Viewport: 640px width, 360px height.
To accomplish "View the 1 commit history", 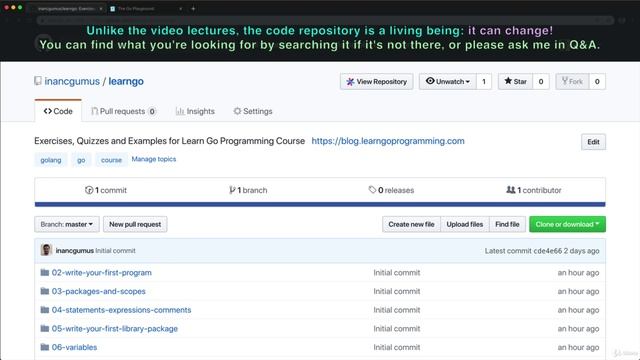I will pos(106,190).
